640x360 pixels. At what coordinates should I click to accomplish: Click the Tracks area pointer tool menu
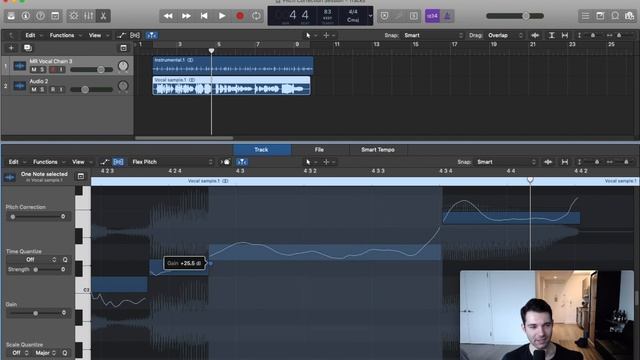[310, 36]
